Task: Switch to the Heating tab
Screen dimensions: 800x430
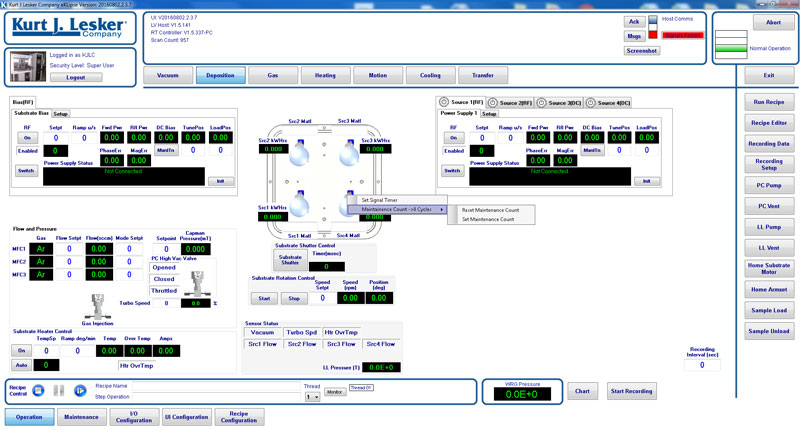Action: click(x=326, y=75)
